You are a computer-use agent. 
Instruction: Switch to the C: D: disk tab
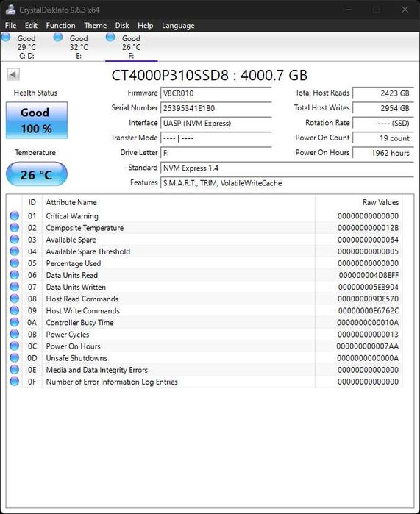click(x=26, y=47)
